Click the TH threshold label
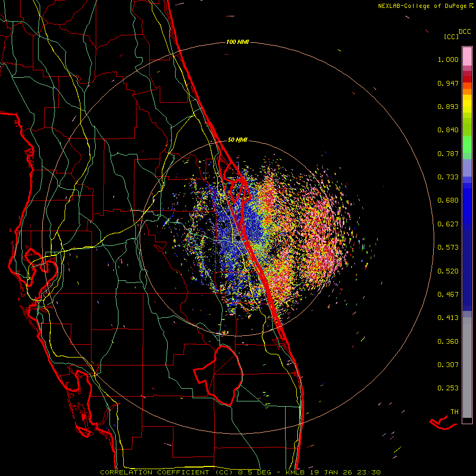 454,412
